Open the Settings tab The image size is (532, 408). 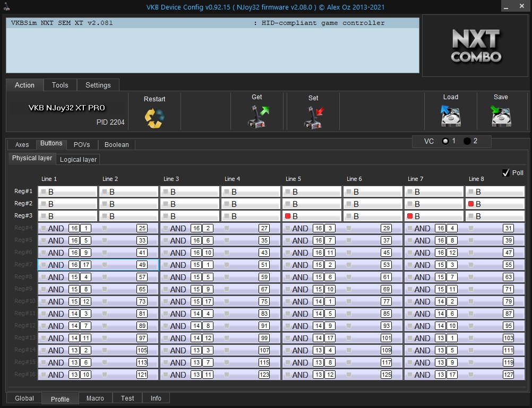point(98,85)
